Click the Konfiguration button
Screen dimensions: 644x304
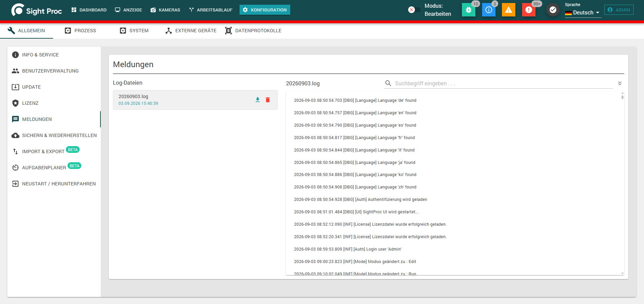[265, 10]
